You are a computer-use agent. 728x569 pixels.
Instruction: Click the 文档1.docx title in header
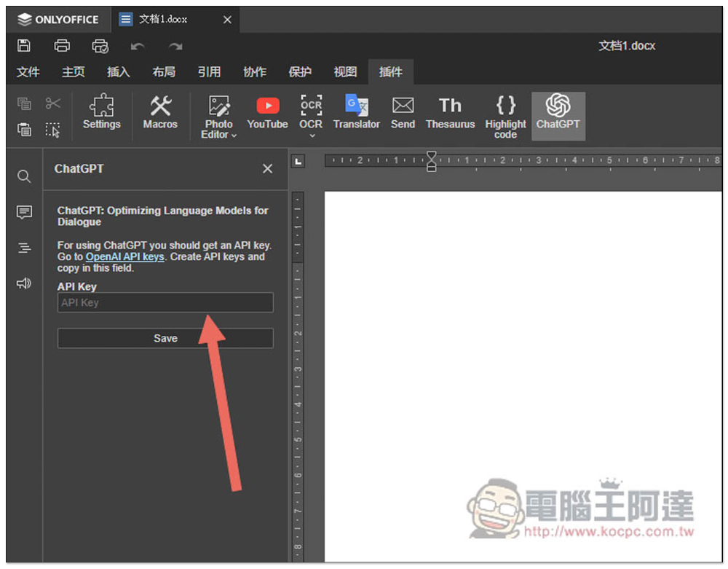pos(627,45)
